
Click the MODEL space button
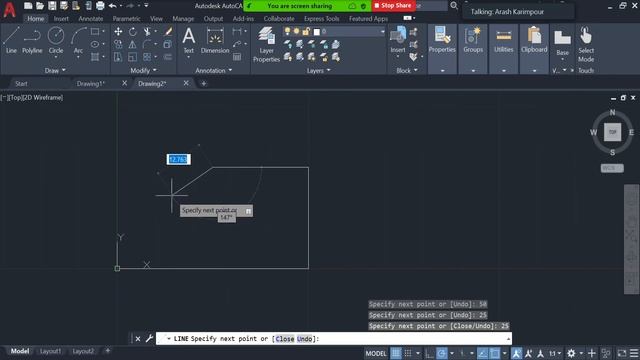point(376,353)
